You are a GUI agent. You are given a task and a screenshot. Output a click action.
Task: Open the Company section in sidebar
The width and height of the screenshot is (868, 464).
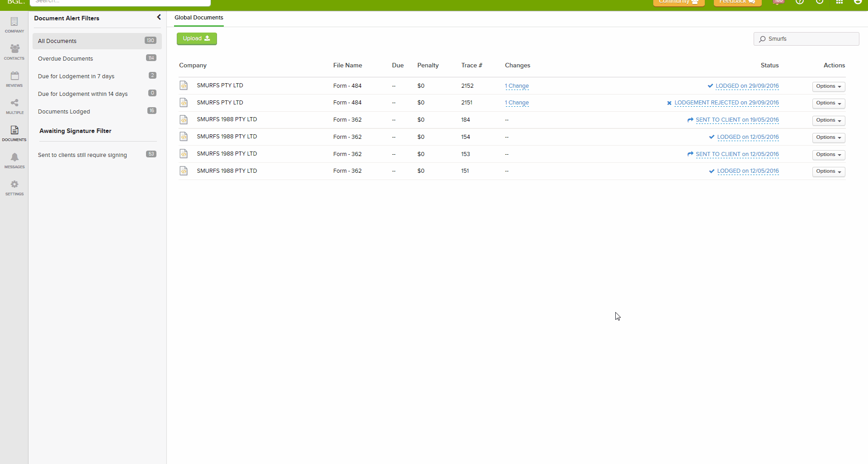click(14, 25)
